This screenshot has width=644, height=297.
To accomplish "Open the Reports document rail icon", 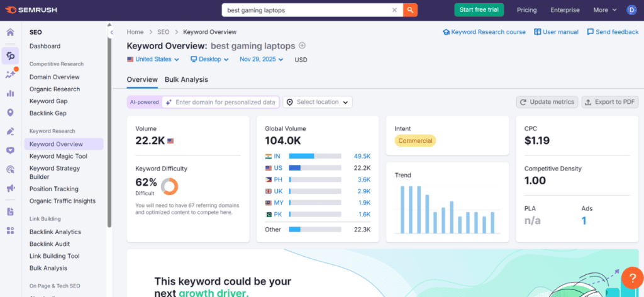I will coord(10,211).
